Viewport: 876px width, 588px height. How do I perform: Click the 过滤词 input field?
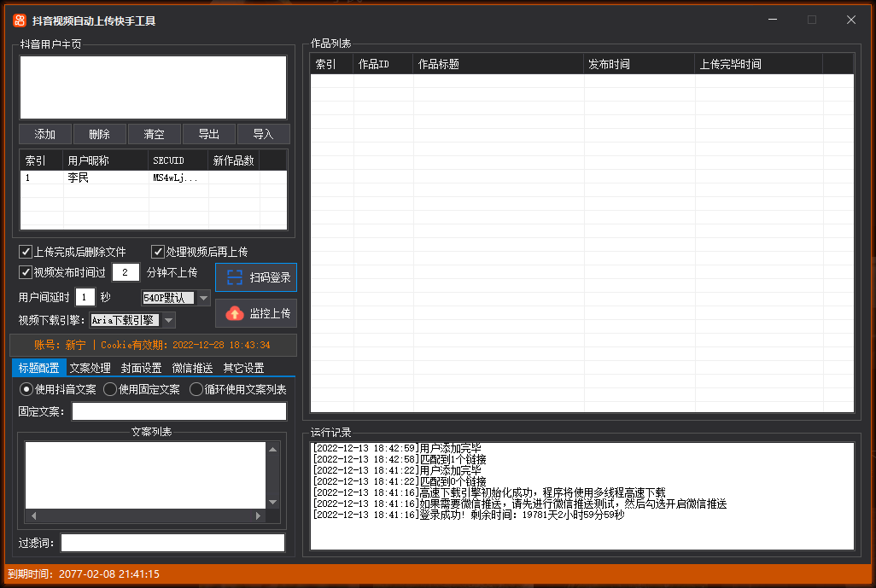(x=172, y=543)
